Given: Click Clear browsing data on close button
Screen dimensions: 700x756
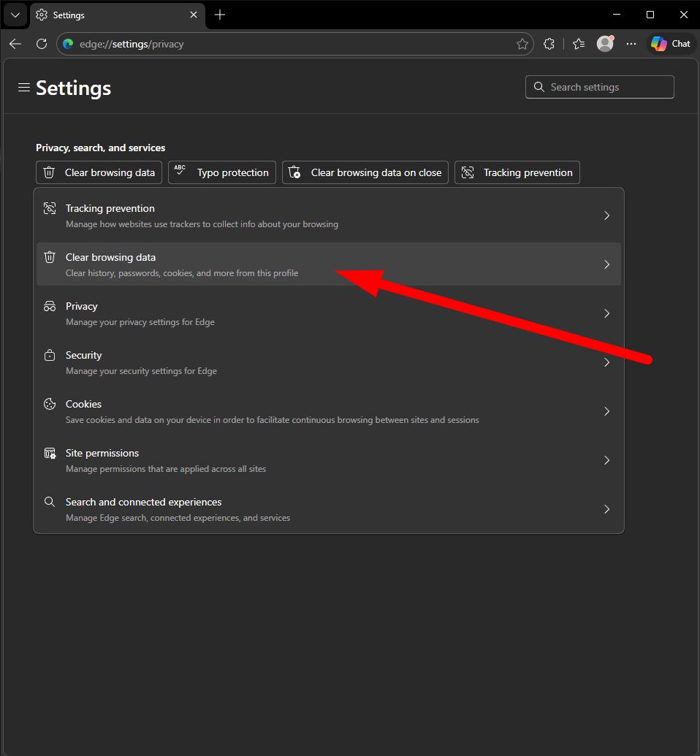Looking at the screenshot, I should click(x=365, y=172).
